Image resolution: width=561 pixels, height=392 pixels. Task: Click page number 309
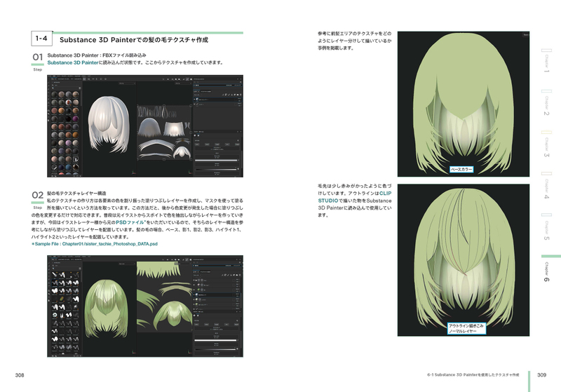(x=541, y=375)
